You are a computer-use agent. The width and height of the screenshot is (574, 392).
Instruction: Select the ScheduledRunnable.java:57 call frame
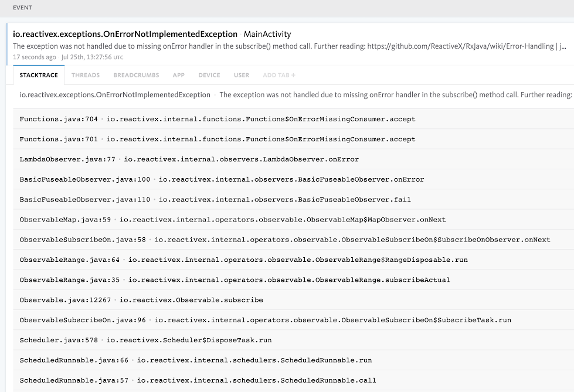tap(294, 380)
